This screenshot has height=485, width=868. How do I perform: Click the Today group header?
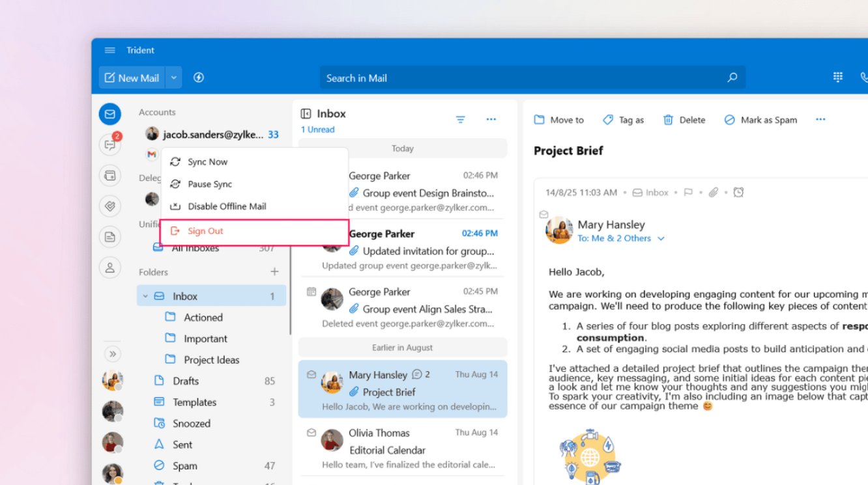(403, 148)
